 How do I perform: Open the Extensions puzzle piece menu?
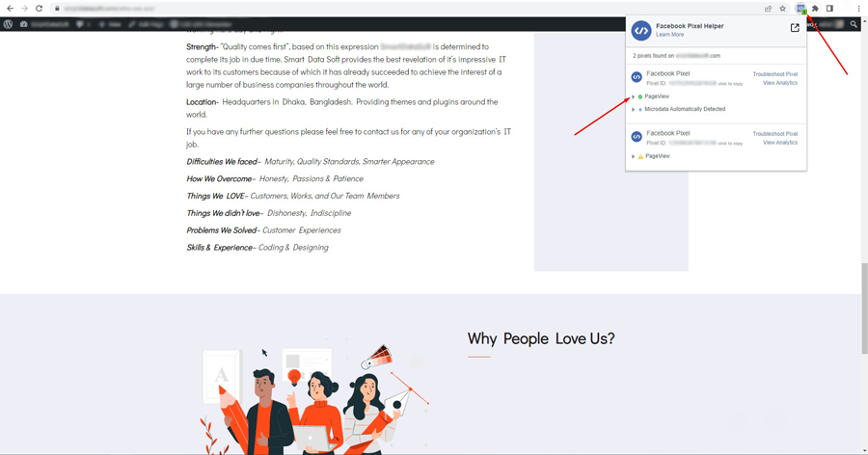[815, 9]
